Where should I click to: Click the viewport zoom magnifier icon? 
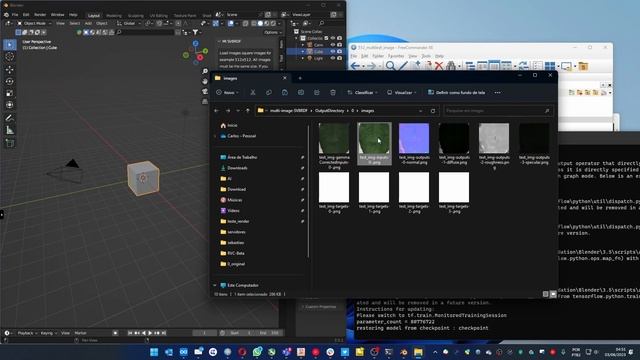click(205, 71)
